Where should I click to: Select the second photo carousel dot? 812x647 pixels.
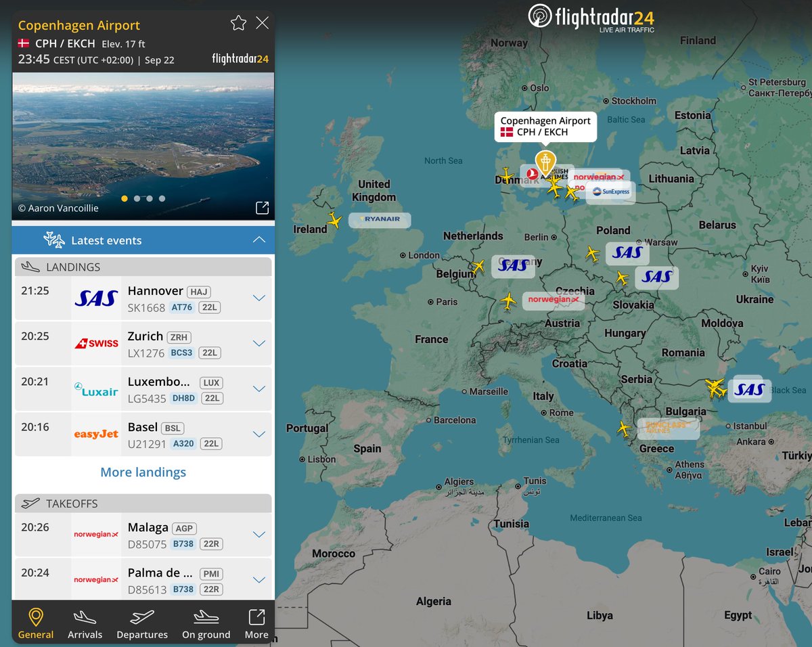(x=137, y=198)
